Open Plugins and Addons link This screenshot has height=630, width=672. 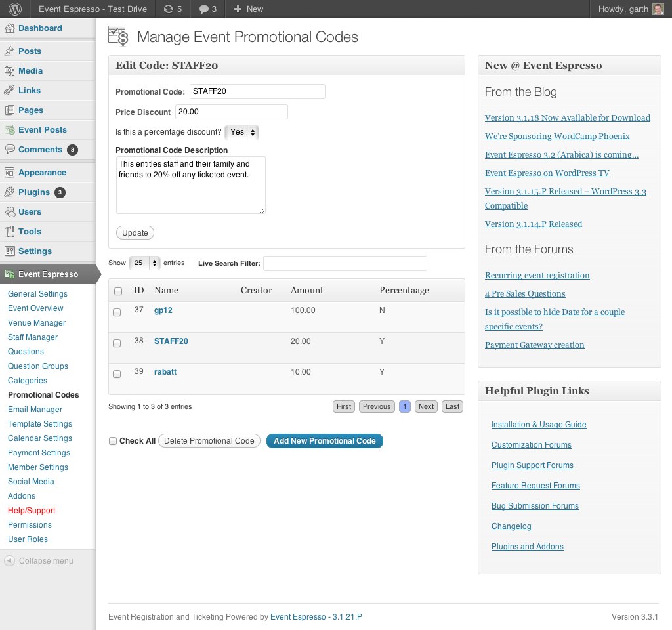527,547
